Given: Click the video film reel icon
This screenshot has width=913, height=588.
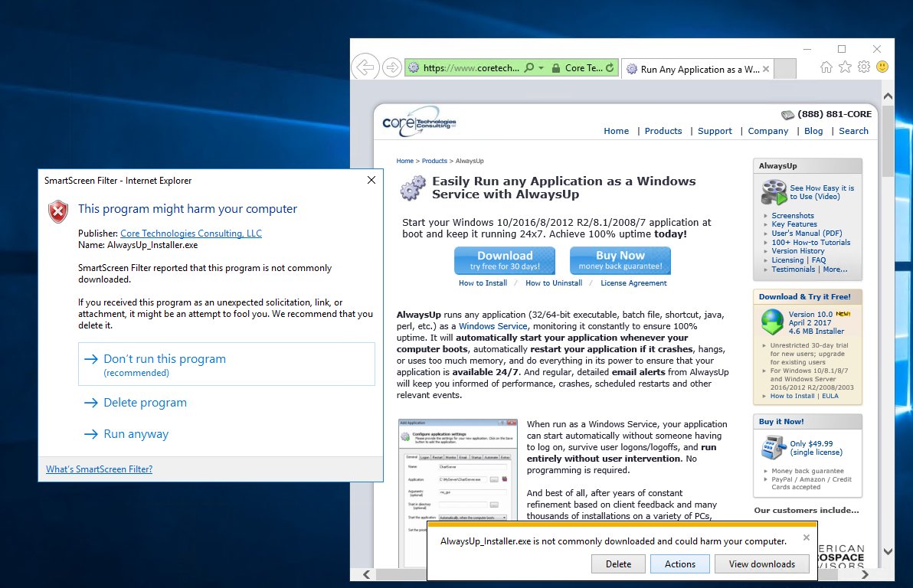Looking at the screenshot, I should pyautogui.click(x=774, y=192).
